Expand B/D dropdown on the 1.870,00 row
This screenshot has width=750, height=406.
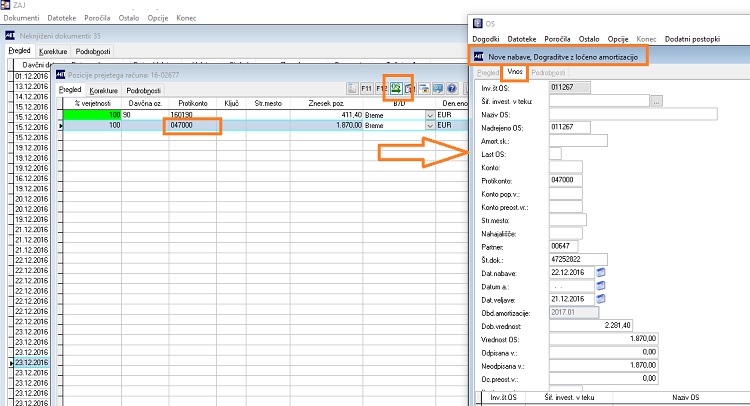point(430,125)
